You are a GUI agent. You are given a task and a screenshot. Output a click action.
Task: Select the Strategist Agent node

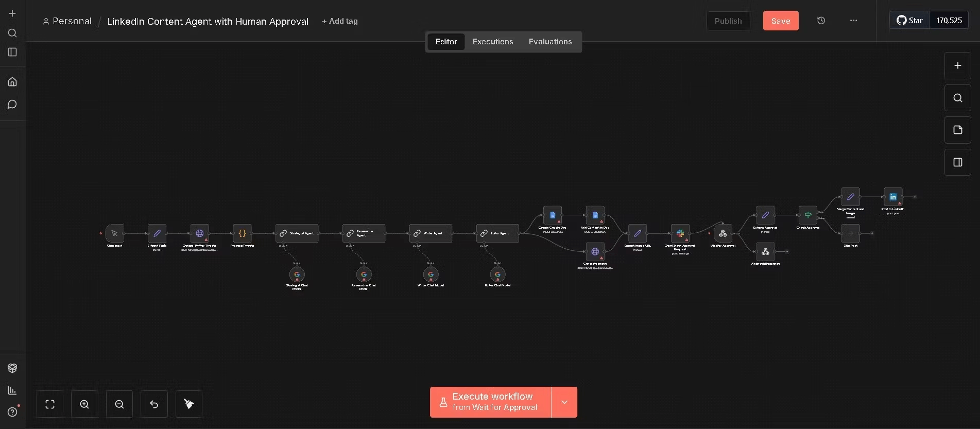[x=297, y=233]
